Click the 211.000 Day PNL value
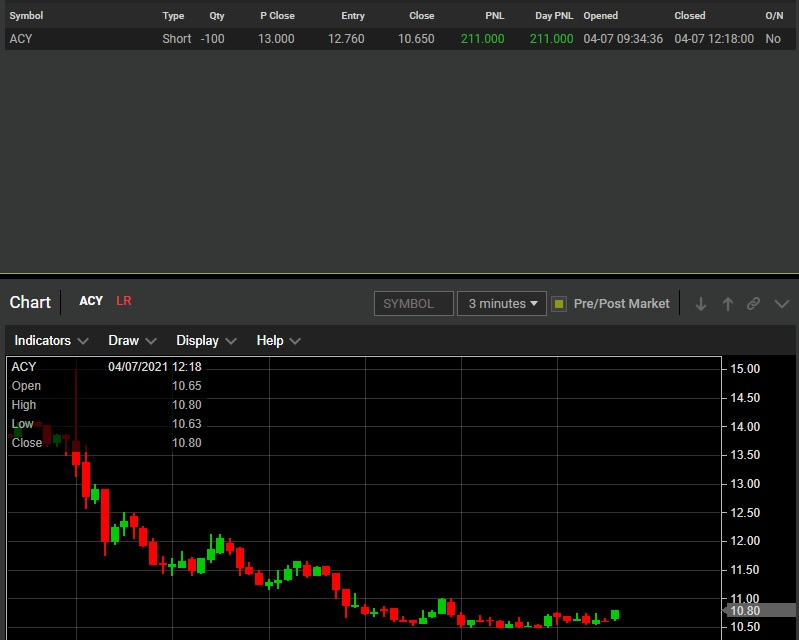Viewport: 799px width, 640px height. (551, 39)
